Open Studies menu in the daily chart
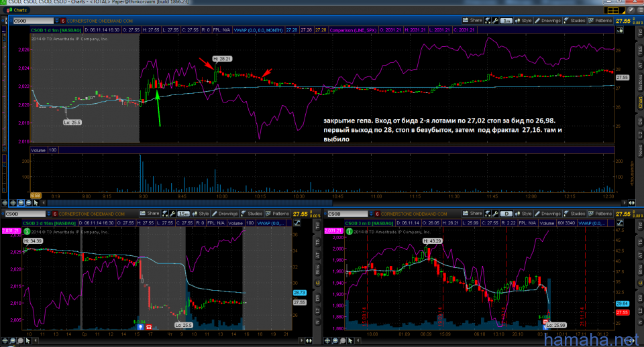 575,214
